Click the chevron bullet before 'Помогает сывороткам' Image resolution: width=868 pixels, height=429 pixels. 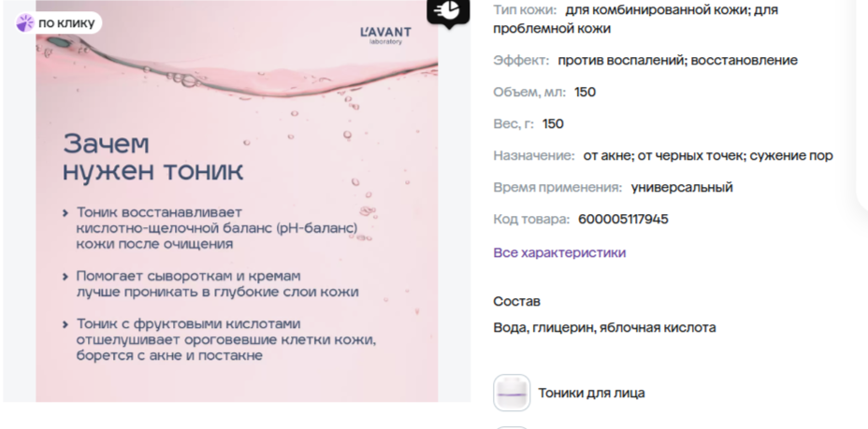tap(65, 277)
